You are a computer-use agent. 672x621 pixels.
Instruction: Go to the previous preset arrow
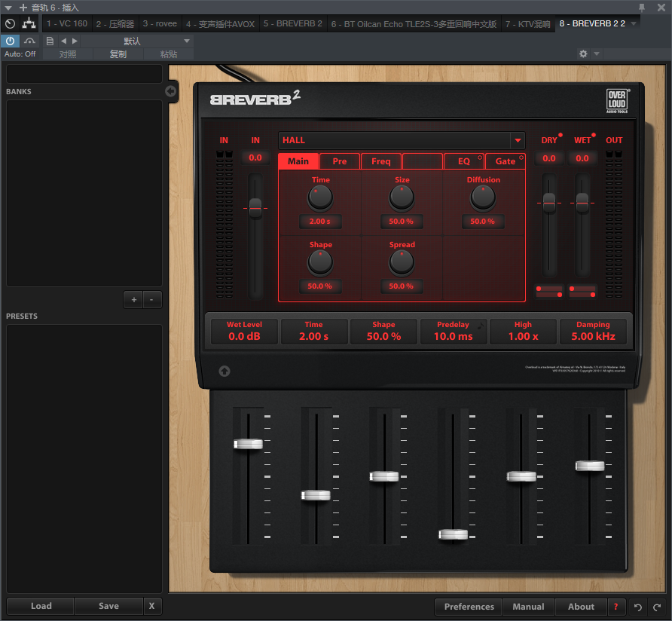64,41
